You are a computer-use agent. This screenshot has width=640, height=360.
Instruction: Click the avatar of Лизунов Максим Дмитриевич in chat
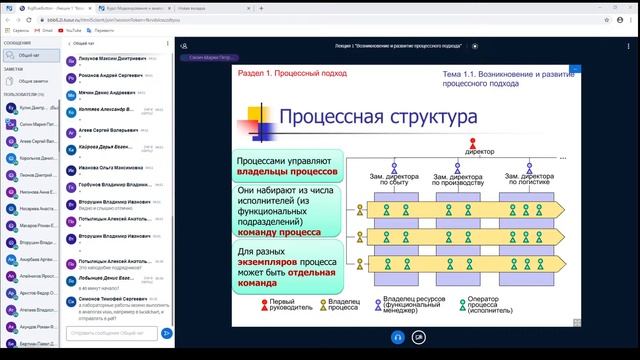click(71, 61)
